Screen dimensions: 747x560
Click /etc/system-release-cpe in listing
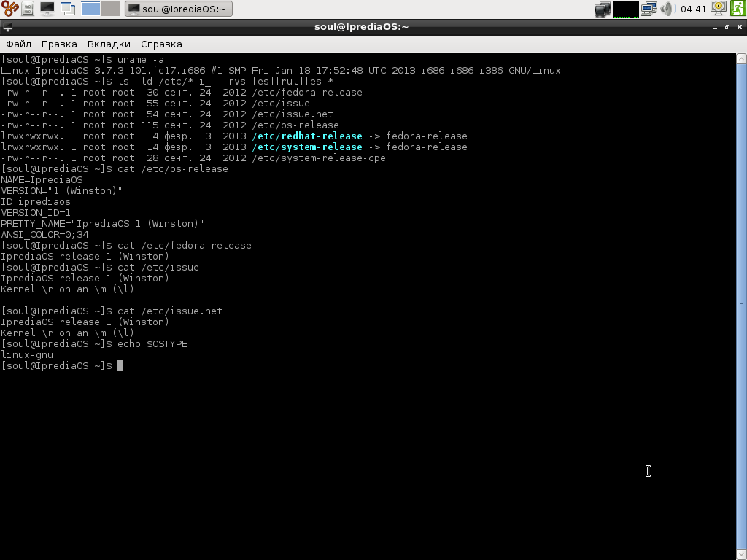(319, 158)
